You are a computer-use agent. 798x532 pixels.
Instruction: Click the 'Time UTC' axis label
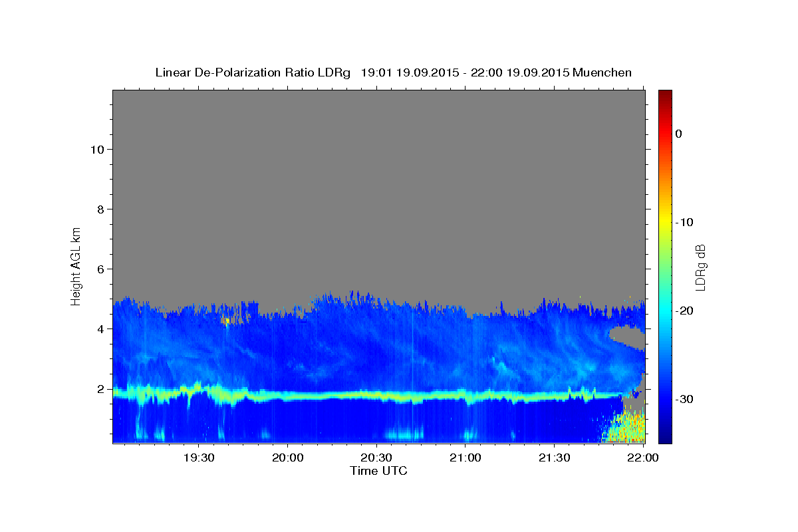[378, 471]
